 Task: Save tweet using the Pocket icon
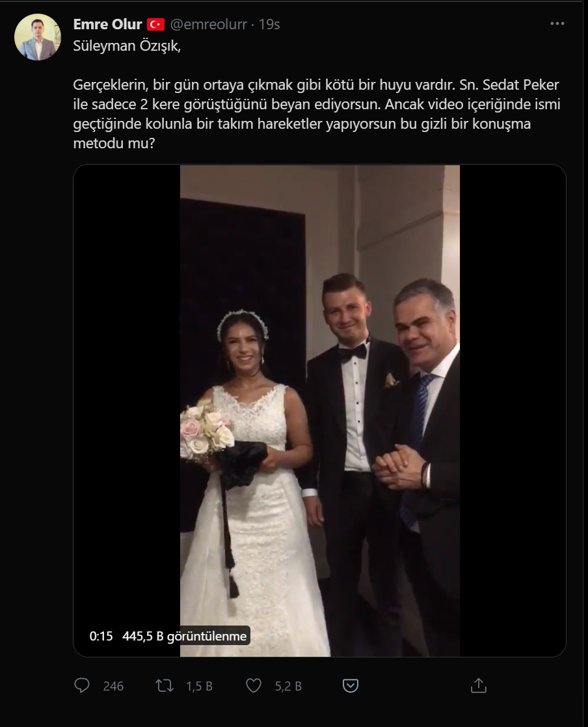[x=350, y=686]
